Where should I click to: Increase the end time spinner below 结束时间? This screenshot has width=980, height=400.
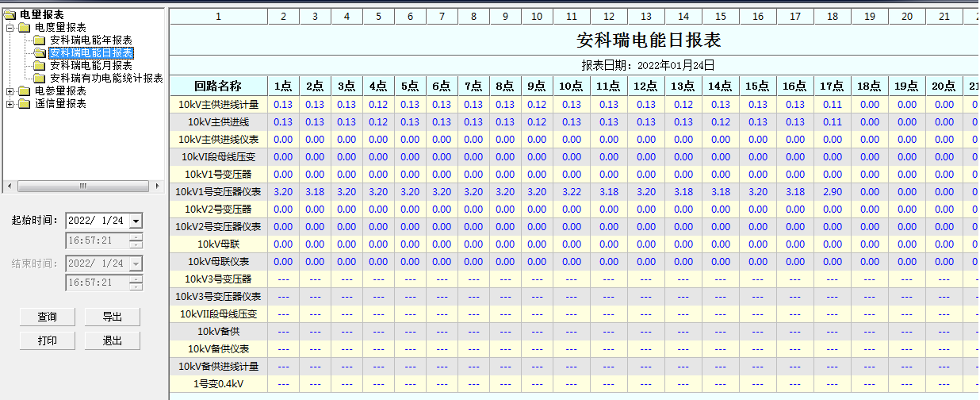(136, 279)
